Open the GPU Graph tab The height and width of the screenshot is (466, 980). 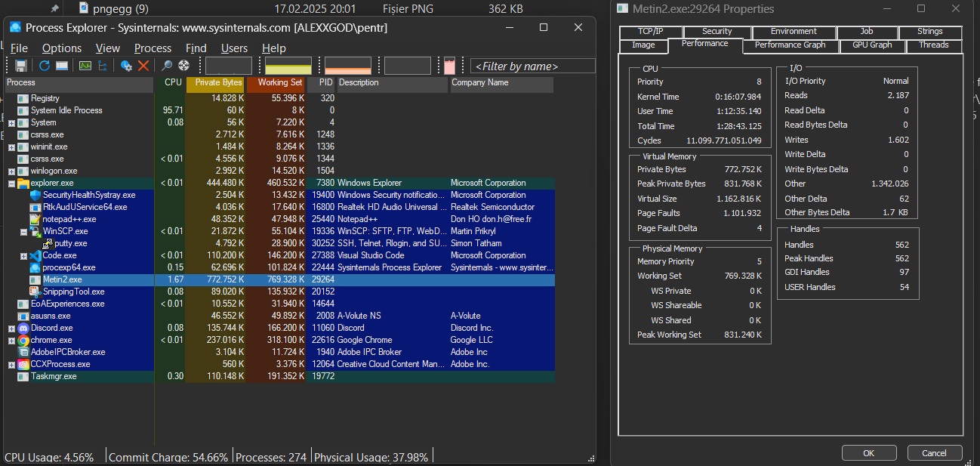(871, 45)
